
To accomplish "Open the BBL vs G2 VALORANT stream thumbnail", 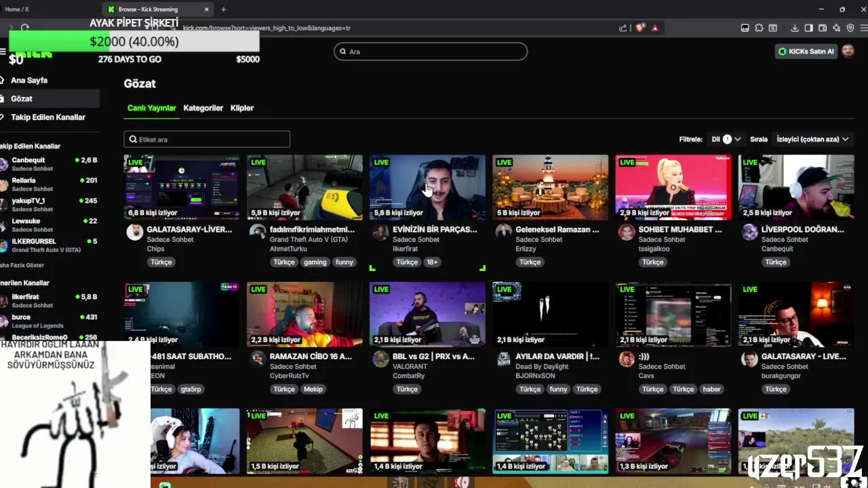I will pyautogui.click(x=428, y=314).
